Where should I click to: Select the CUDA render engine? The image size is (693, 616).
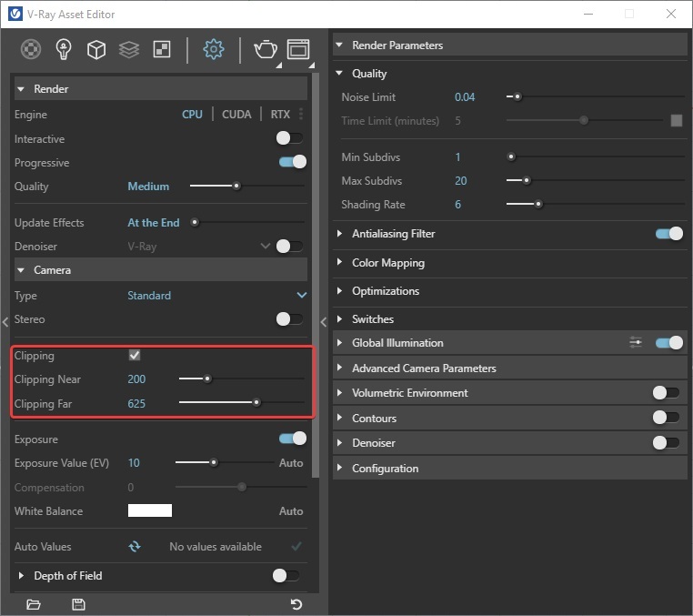tap(236, 114)
